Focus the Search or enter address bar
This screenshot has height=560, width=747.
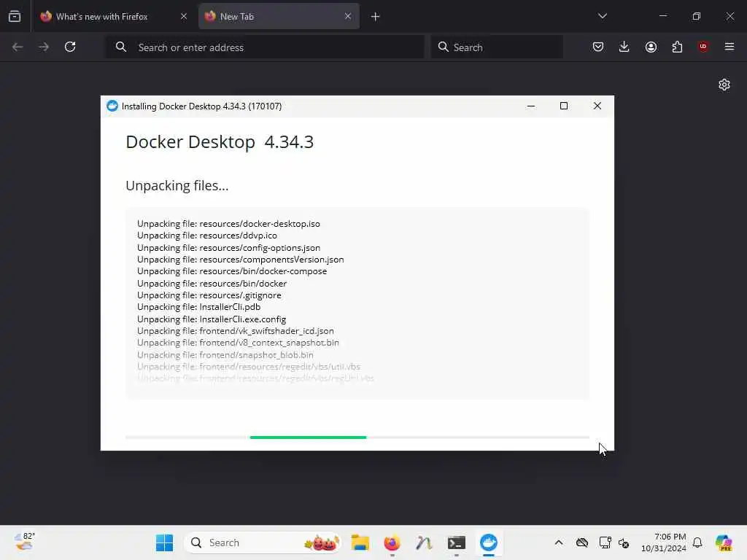pyautogui.click(x=265, y=47)
